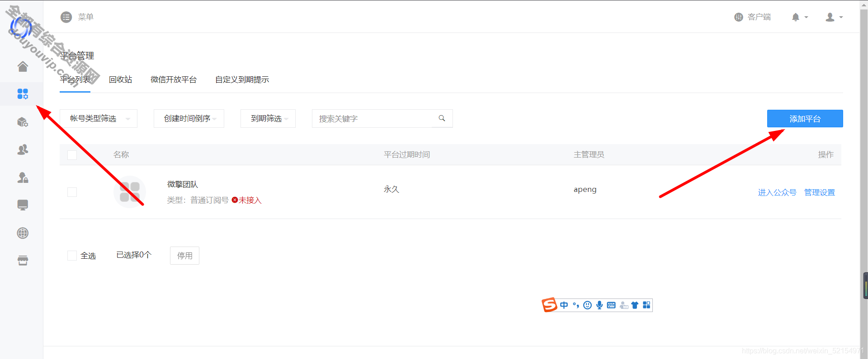
Task: Open the Sogou skin shirt icon
Action: (x=635, y=305)
